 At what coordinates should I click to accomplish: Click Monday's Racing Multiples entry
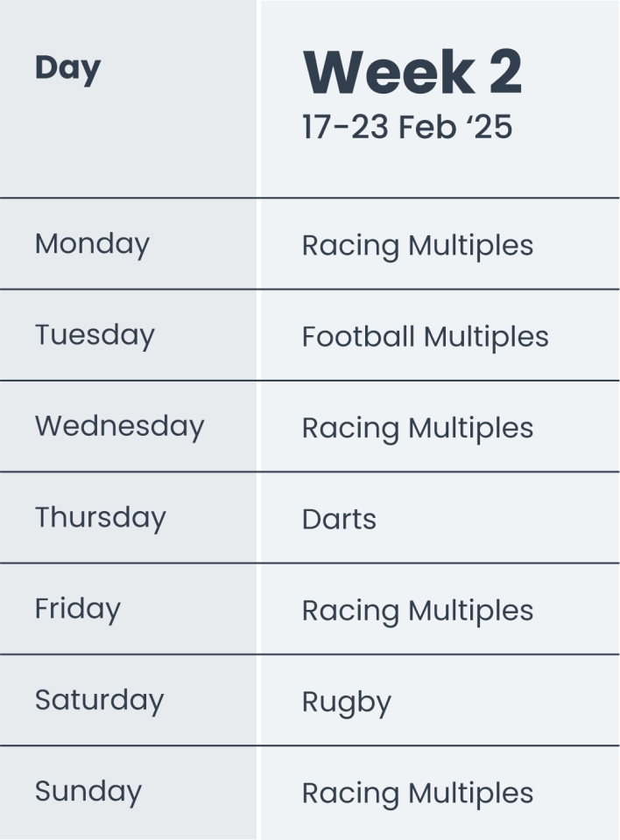(x=417, y=246)
